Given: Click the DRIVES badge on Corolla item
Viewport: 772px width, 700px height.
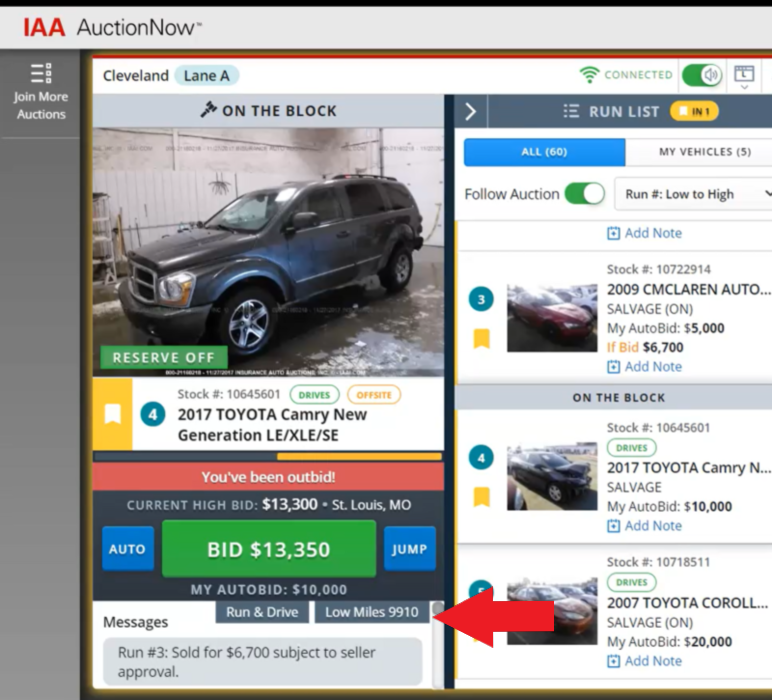Looking at the screenshot, I should [x=631, y=582].
